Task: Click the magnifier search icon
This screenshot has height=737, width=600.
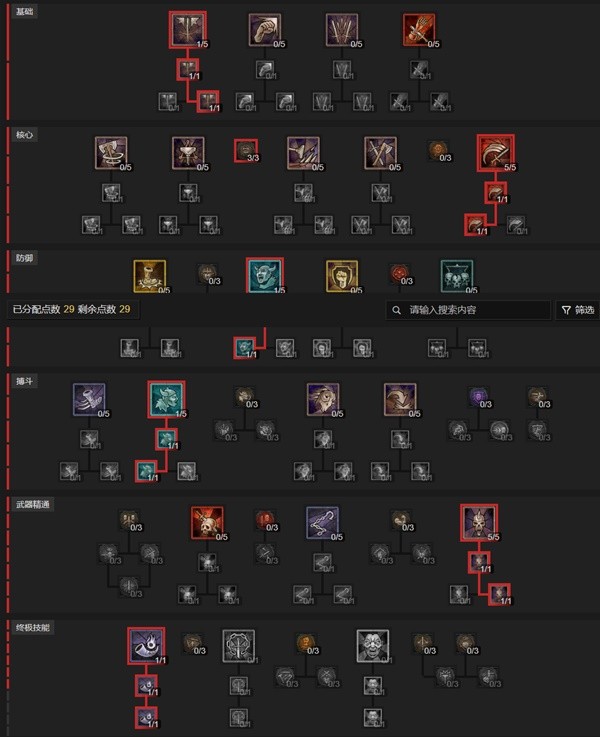Action: coord(397,310)
